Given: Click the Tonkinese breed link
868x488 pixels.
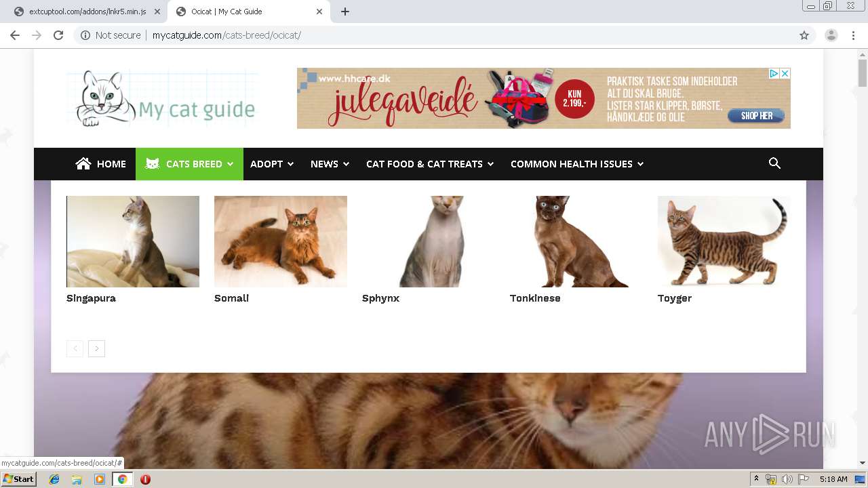Looking at the screenshot, I should click(535, 298).
